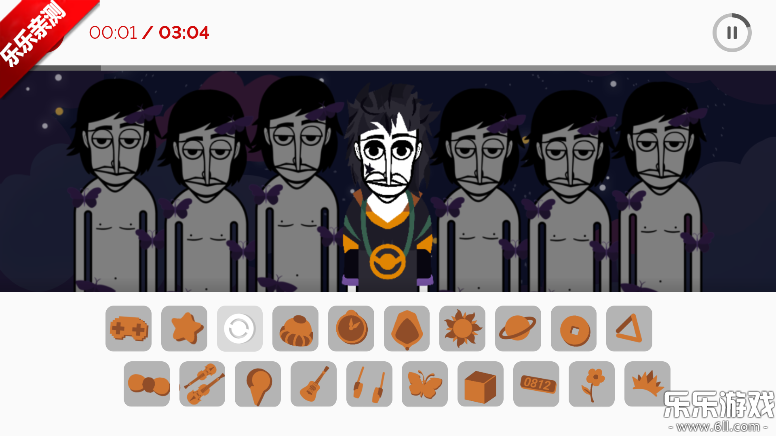Select the first idle grey character

pos(115,188)
